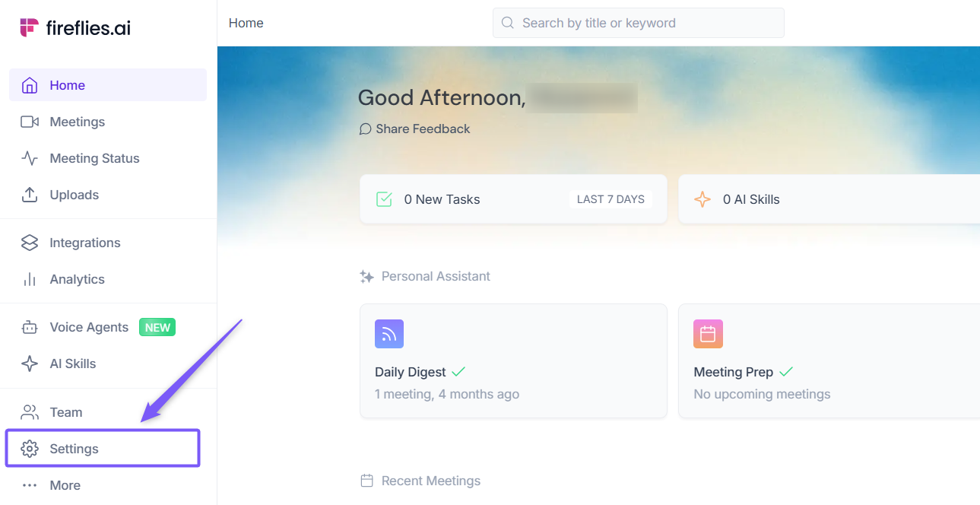Click the Voice Agents robot icon
Viewport: 980px width, 505px height.
coord(30,327)
